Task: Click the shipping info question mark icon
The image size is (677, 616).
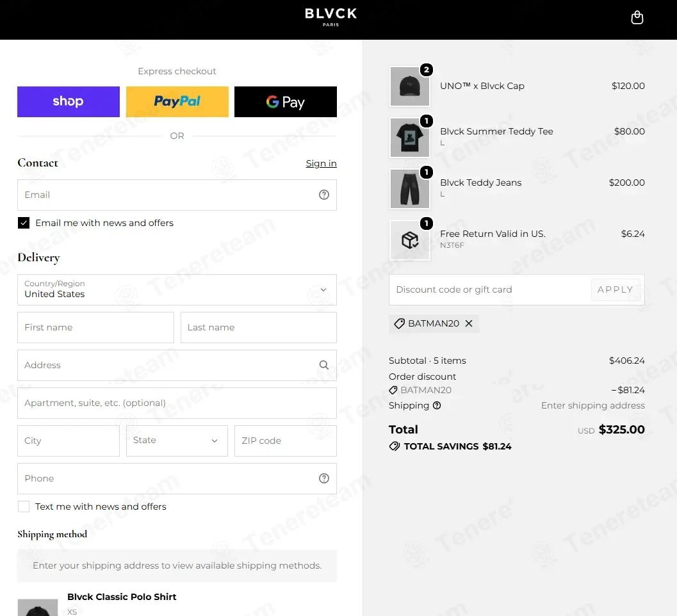Action: click(x=437, y=405)
